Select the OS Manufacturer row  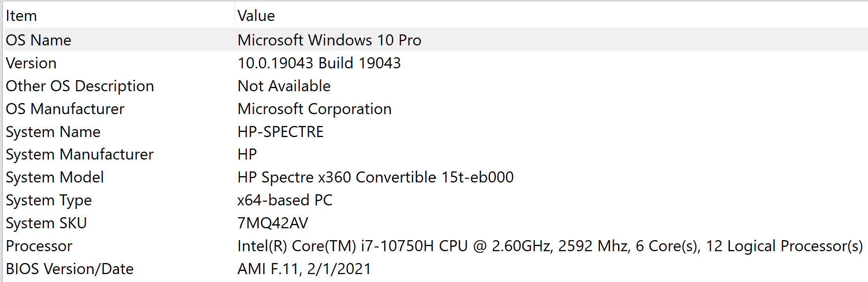click(65, 109)
